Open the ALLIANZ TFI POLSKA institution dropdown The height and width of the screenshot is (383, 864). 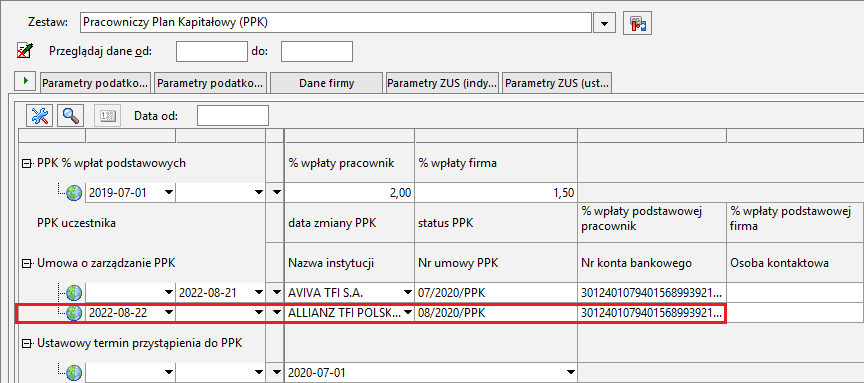point(408,313)
